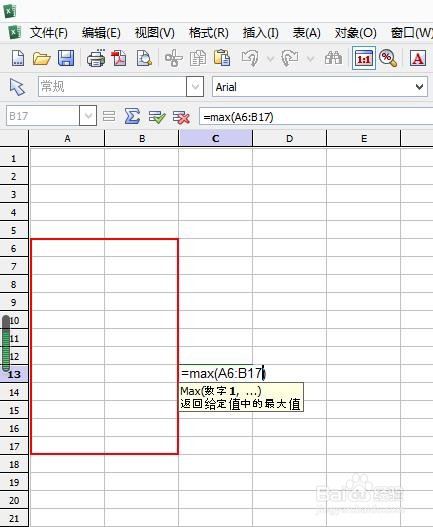Cancel the formula with red X icon
433x527 pixels.
click(x=181, y=117)
